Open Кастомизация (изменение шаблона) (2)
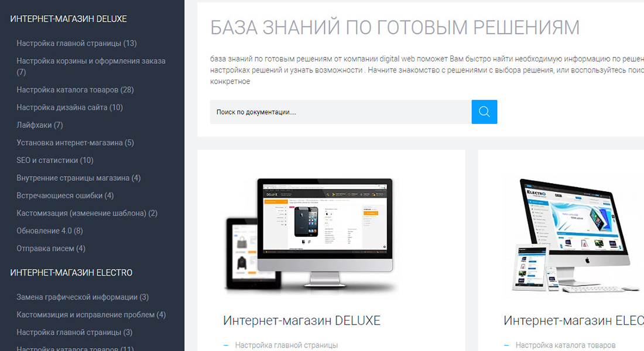Image resolution: width=644 pixels, height=351 pixels. click(87, 213)
